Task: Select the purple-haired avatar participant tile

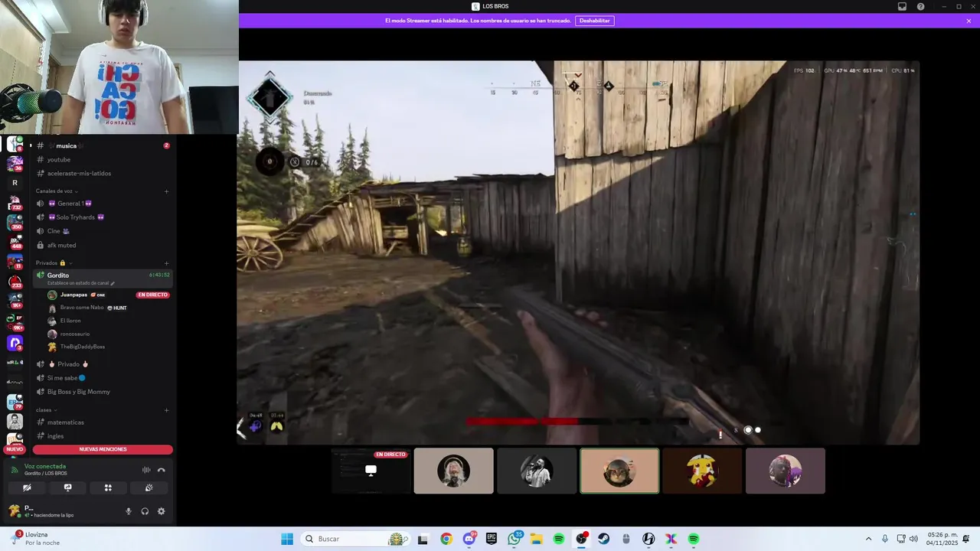Action: [x=786, y=471]
